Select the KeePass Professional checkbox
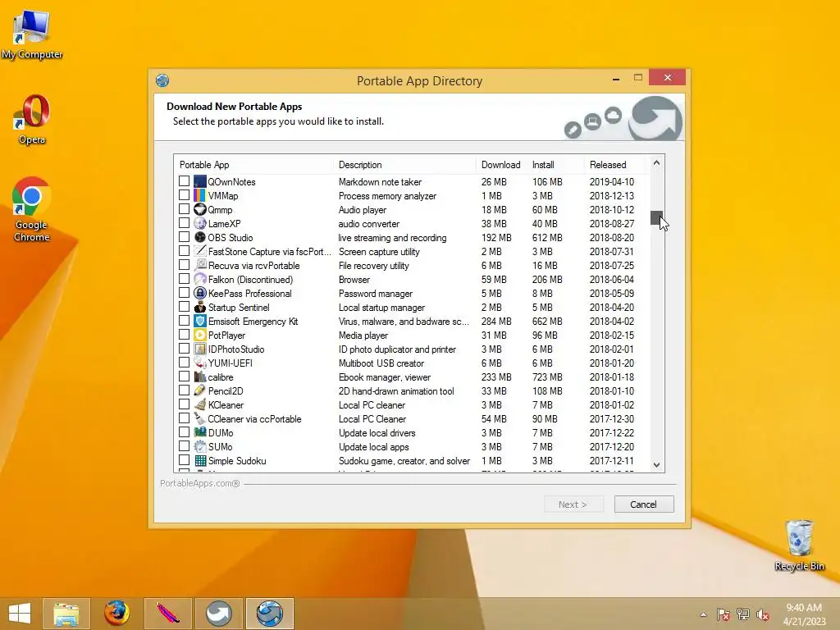Viewport: 840px width, 630px height. pos(185,293)
